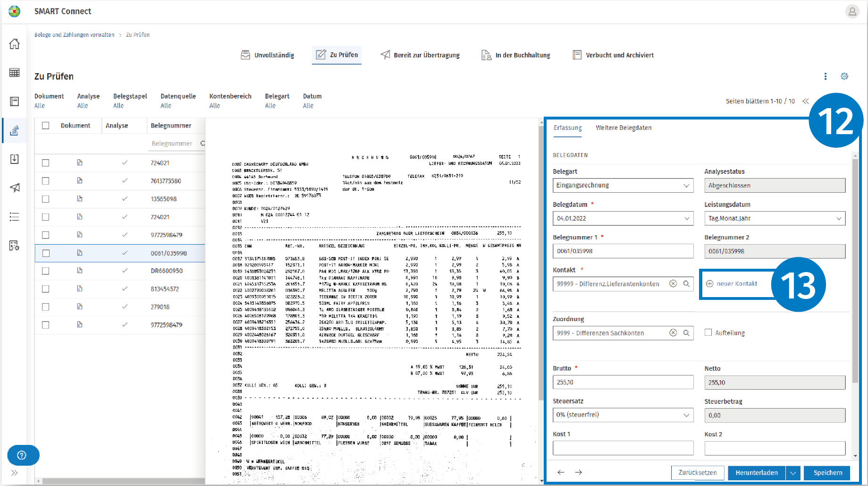Open the Belegdatum date dropdown
Viewport: 868px width, 486px height.
coord(686,218)
